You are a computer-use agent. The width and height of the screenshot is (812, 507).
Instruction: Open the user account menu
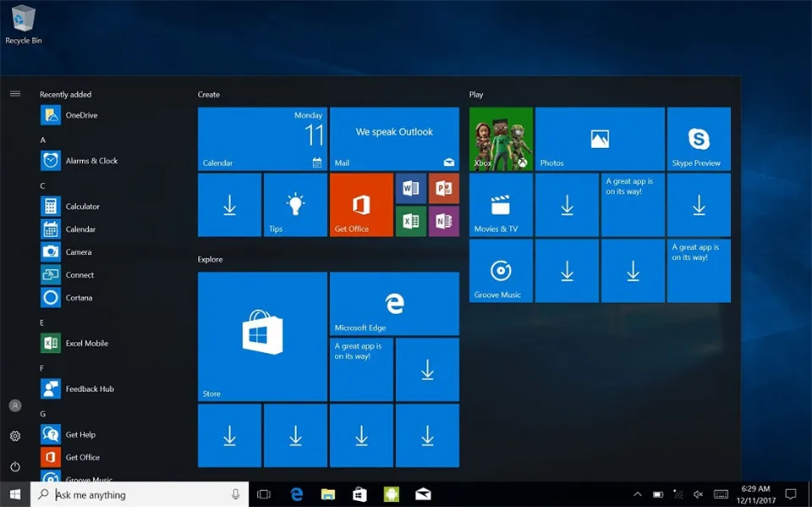(x=15, y=406)
